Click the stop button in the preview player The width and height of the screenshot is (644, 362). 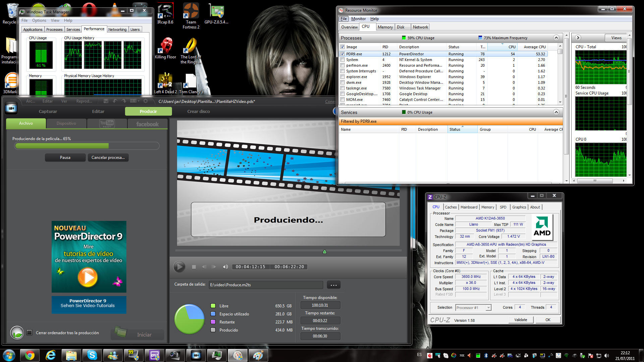coord(194,267)
